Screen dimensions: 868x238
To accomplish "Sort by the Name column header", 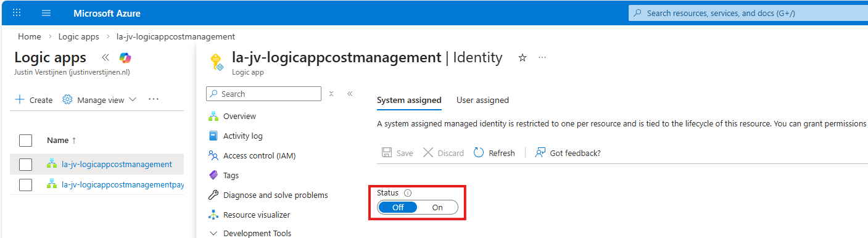I will click(62, 141).
